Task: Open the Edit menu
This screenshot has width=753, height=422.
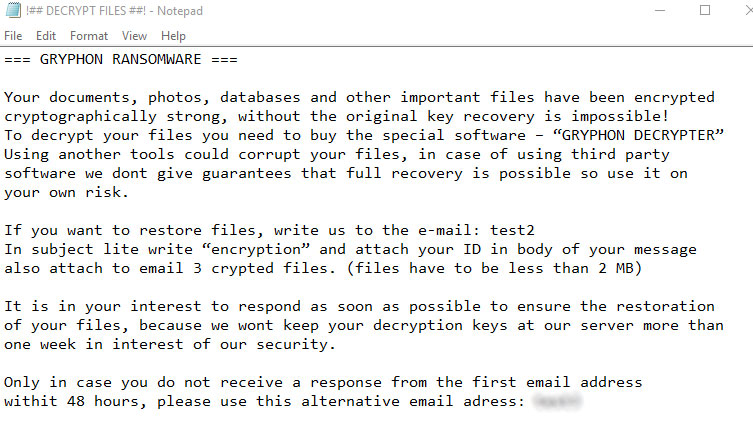Action: coord(46,36)
